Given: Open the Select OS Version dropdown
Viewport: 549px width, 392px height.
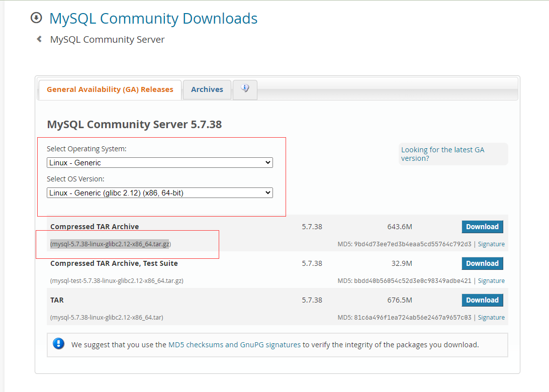Looking at the screenshot, I should (160, 193).
